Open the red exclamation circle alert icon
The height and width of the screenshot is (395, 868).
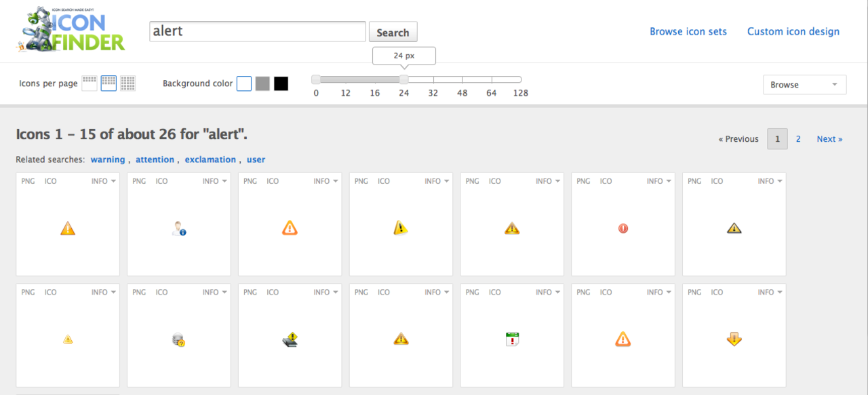point(623,228)
